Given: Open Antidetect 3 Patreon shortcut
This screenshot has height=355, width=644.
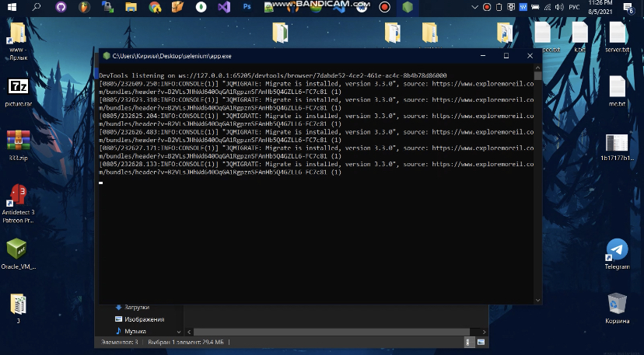Looking at the screenshot, I should (18, 195).
